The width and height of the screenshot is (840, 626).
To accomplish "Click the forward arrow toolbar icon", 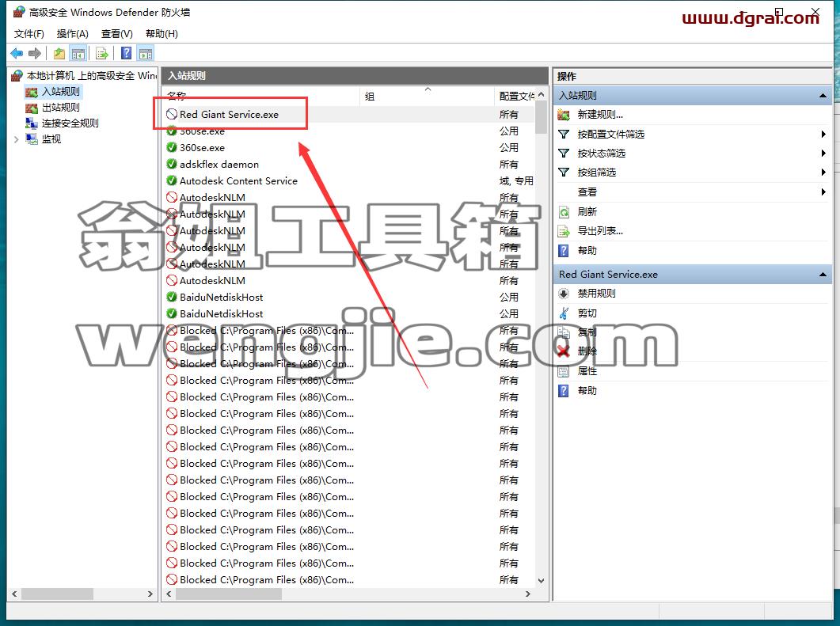I will tap(35, 54).
